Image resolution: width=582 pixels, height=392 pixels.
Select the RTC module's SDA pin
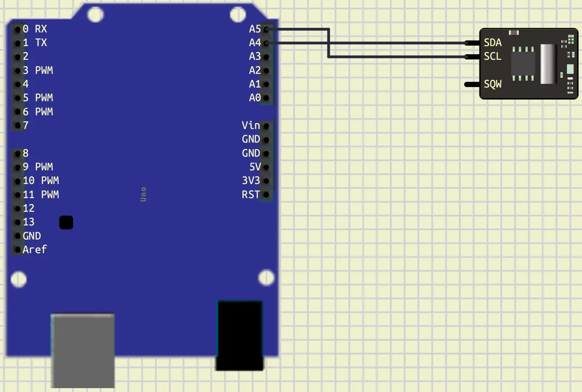[x=471, y=43]
